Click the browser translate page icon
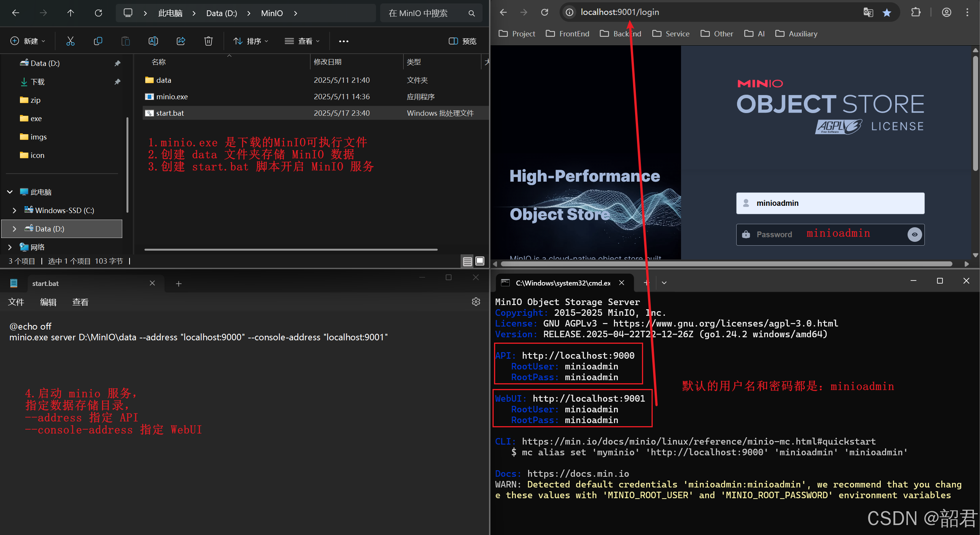Image resolution: width=980 pixels, height=535 pixels. pyautogui.click(x=868, y=13)
